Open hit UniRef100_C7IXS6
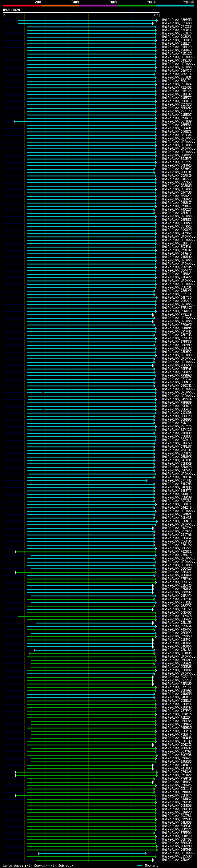The height and width of the screenshot is (868, 197). coord(177,26)
